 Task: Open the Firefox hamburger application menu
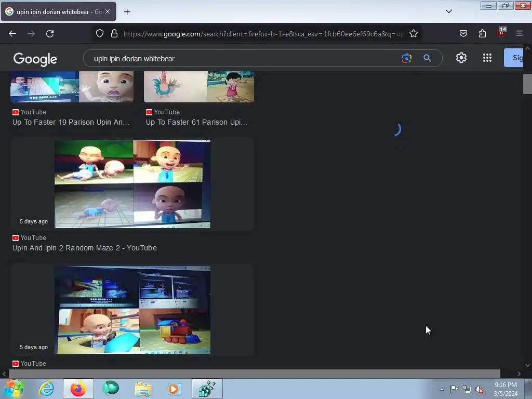(x=520, y=34)
